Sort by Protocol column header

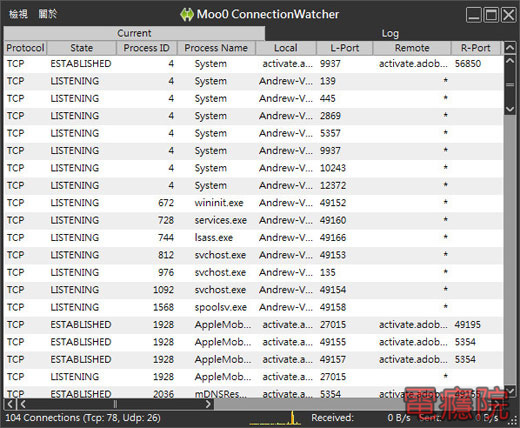(25, 48)
